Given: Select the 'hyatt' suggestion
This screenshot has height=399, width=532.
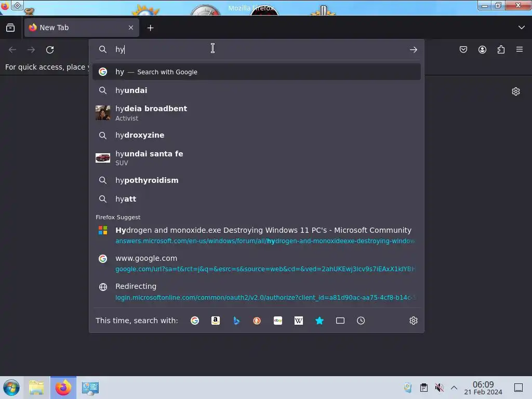Looking at the screenshot, I should [x=257, y=199].
